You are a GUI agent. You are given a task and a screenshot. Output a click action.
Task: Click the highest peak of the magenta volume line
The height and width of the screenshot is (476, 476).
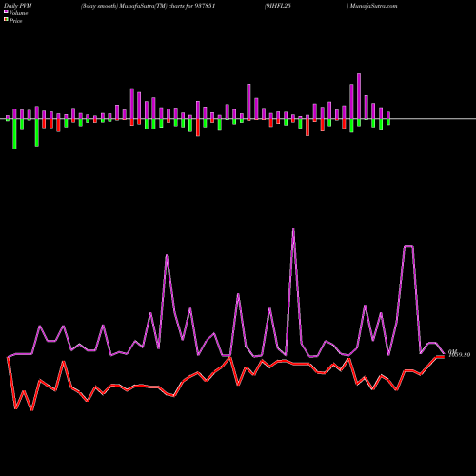293,229
